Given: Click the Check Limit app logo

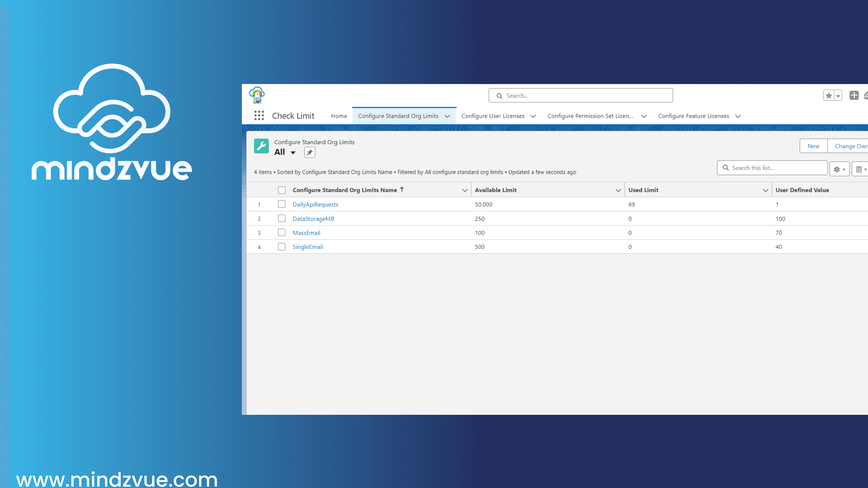Looking at the screenshot, I should point(257,95).
